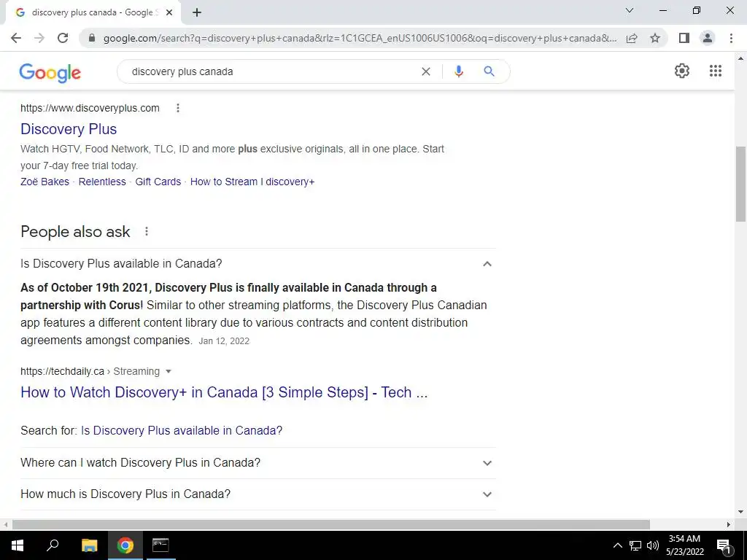Open the Windows Start menu
This screenshot has height=560, width=747.
[18, 545]
